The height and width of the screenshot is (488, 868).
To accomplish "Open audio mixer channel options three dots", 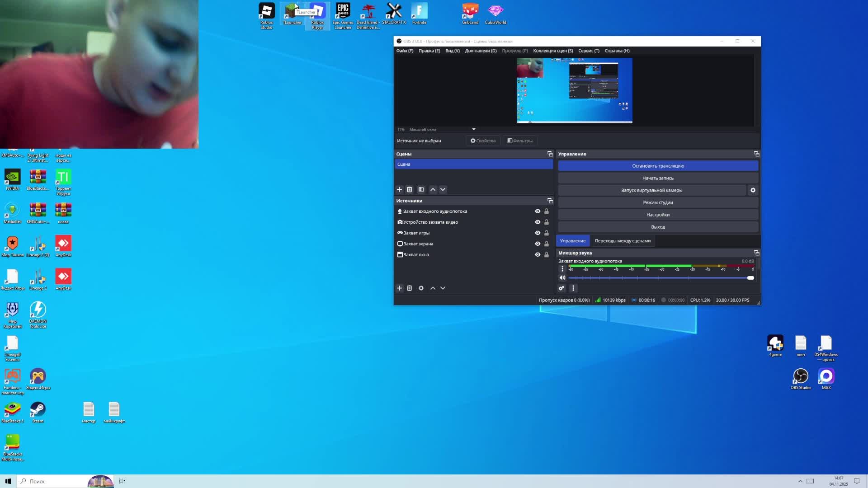I will (562, 269).
